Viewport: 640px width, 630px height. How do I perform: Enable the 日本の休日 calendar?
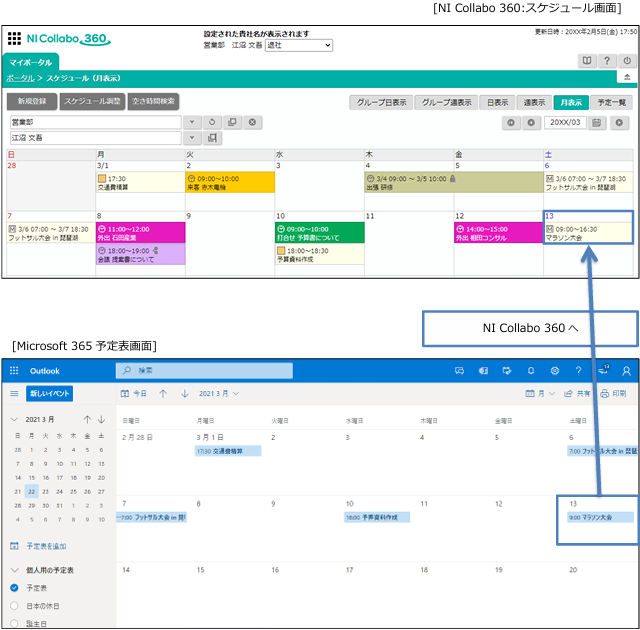click(14, 606)
